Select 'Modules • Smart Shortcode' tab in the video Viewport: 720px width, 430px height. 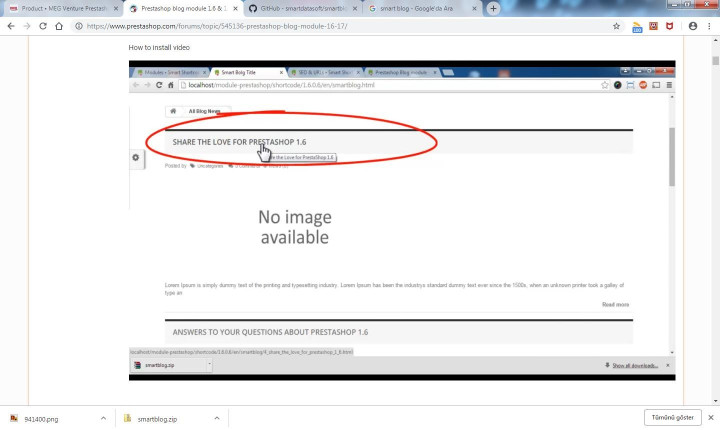(x=171, y=73)
